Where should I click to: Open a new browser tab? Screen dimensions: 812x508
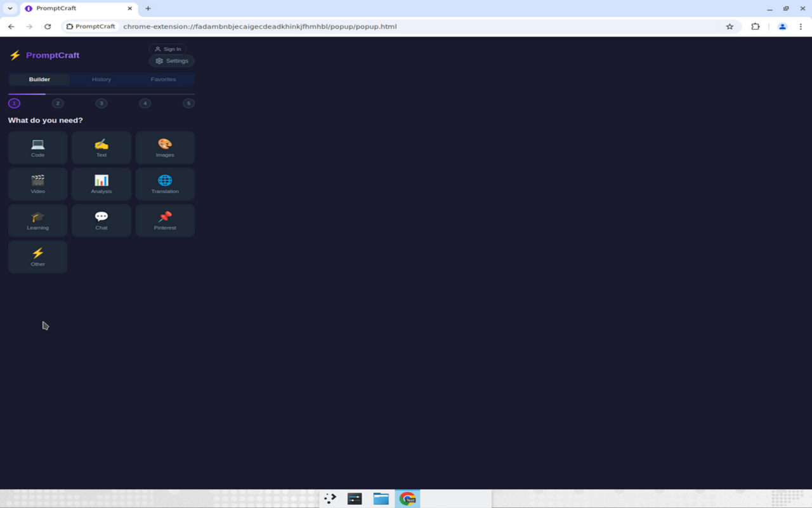coord(148,8)
